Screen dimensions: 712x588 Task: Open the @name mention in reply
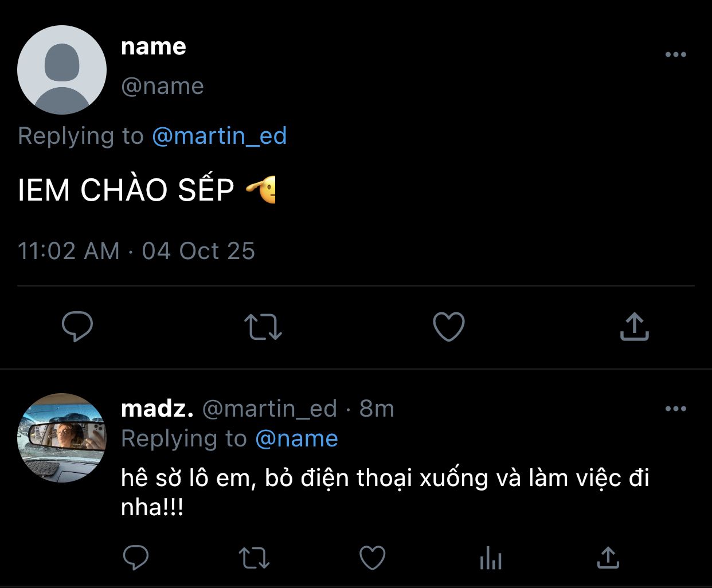click(x=296, y=438)
